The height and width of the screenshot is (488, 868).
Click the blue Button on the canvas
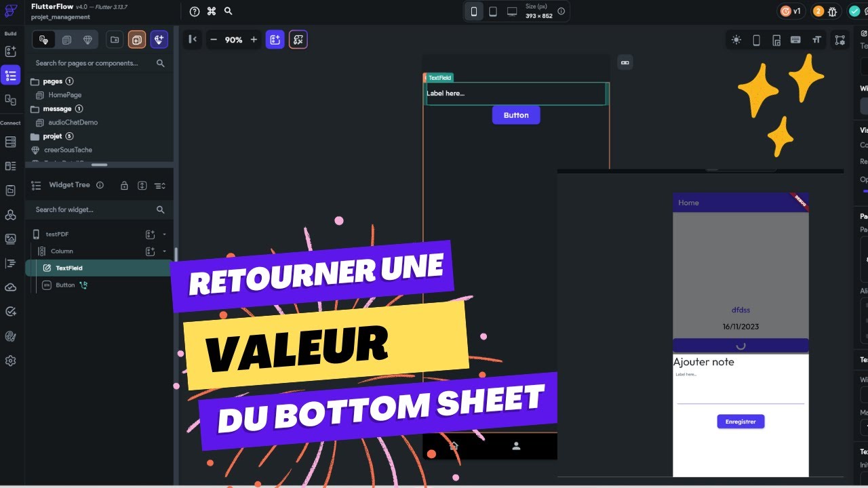516,115
